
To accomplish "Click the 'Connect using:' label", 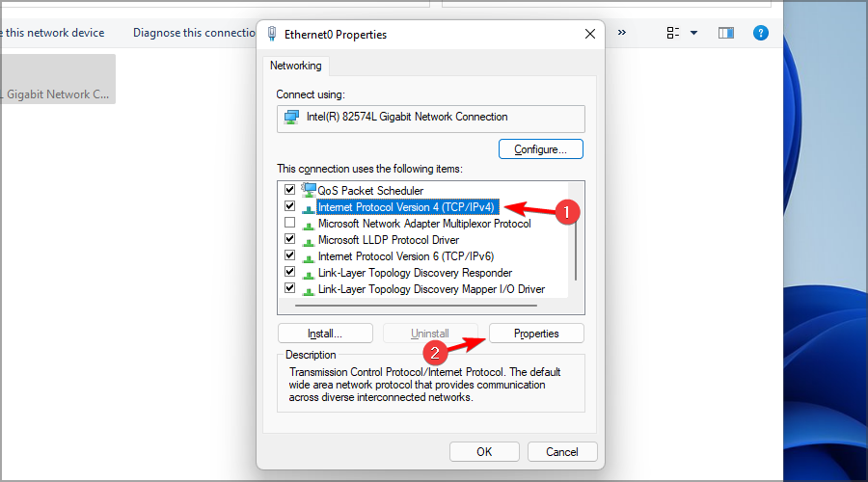I will pos(310,94).
